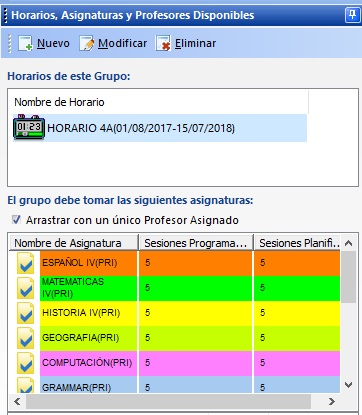Click the check icon beside COMPUTACIÓN(PRI)
This screenshot has width=362, height=415.
click(26, 363)
